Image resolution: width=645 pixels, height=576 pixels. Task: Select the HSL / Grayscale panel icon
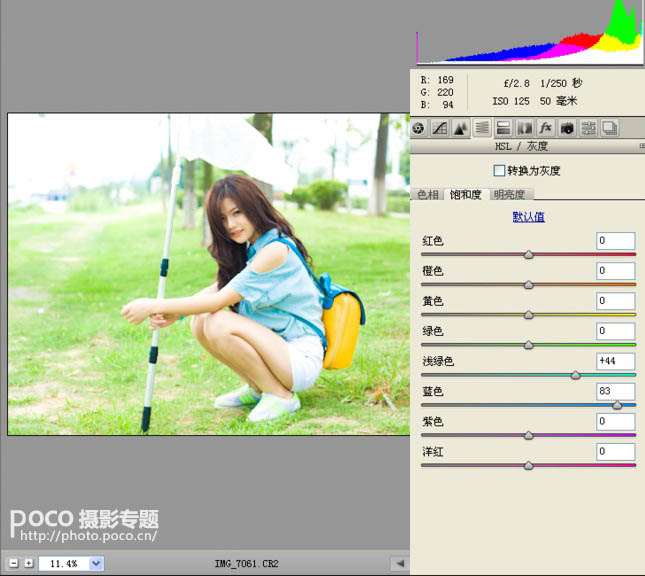point(482,128)
